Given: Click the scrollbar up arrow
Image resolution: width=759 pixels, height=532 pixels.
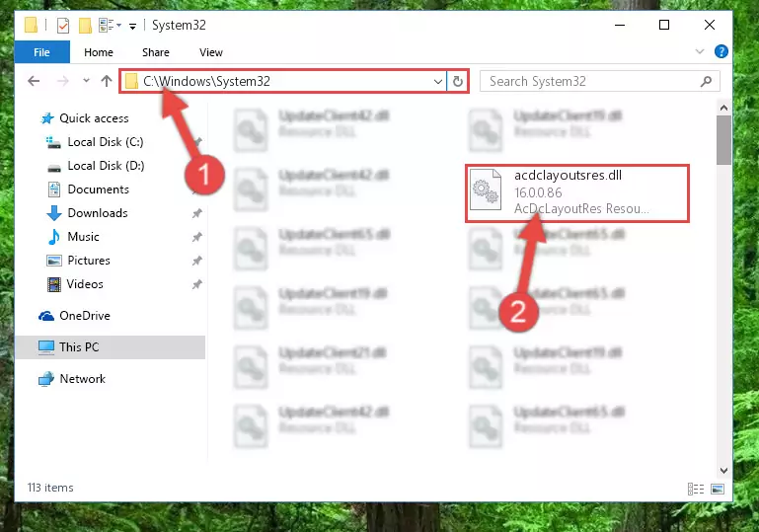Looking at the screenshot, I should tap(723, 108).
